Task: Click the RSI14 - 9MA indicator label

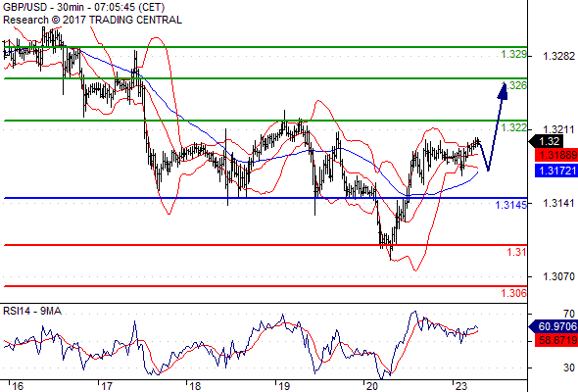Action: tap(32, 312)
